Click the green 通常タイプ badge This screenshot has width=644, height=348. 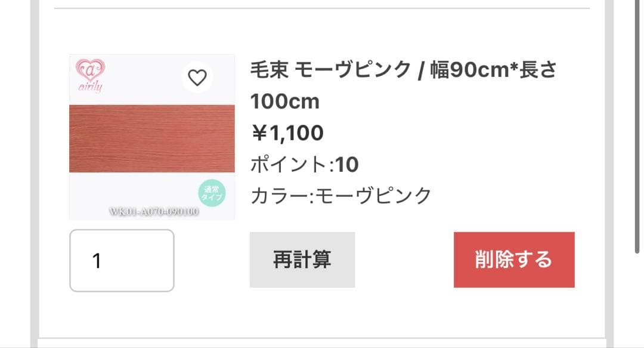212,193
